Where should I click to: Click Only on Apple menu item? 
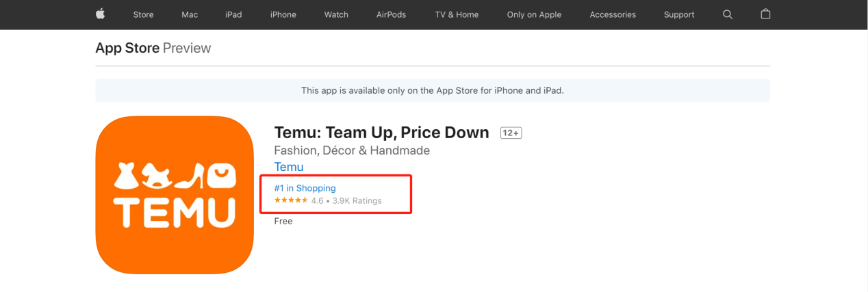pyautogui.click(x=534, y=14)
